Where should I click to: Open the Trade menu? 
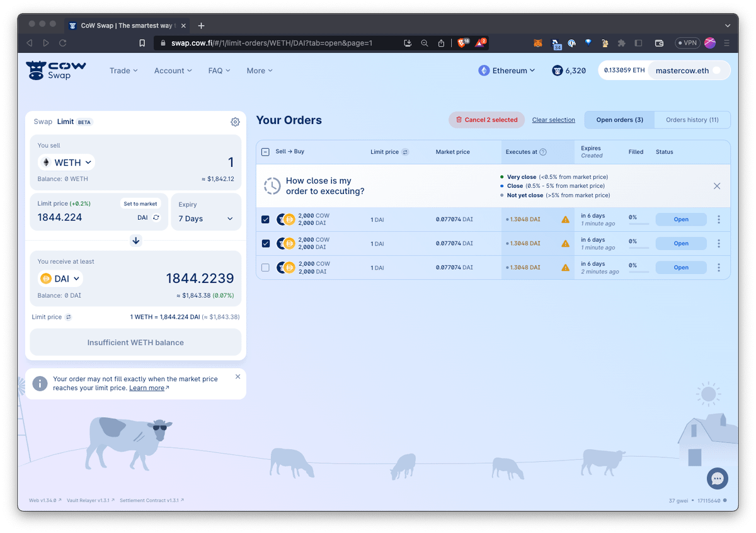(x=123, y=71)
